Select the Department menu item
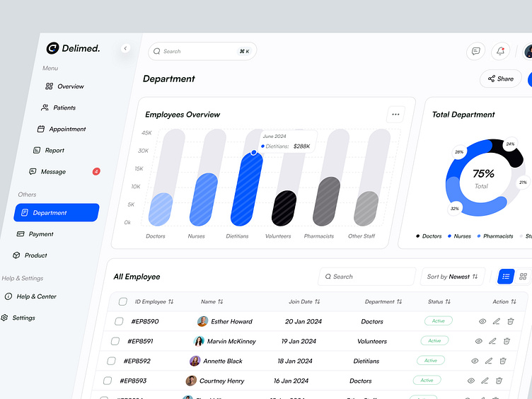Screen dimensions: 532x399 (57, 213)
